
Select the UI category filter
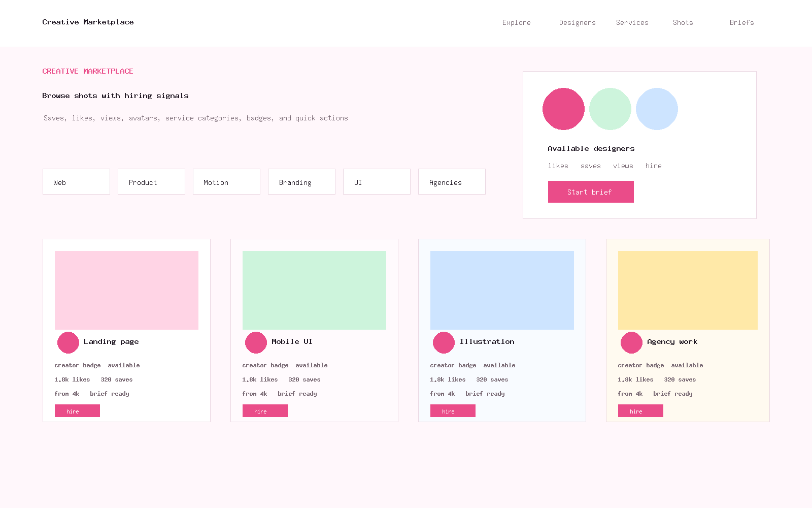pos(377,182)
